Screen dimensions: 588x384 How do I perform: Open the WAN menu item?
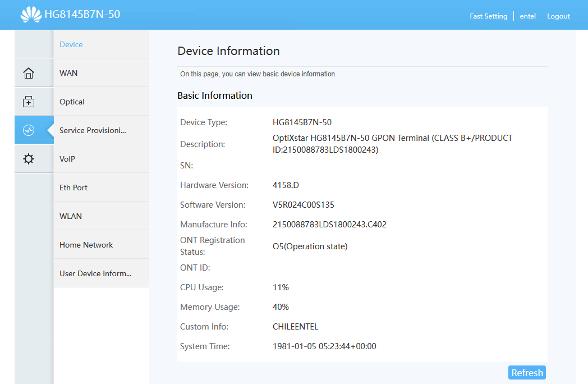pyautogui.click(x=101, y=73)
